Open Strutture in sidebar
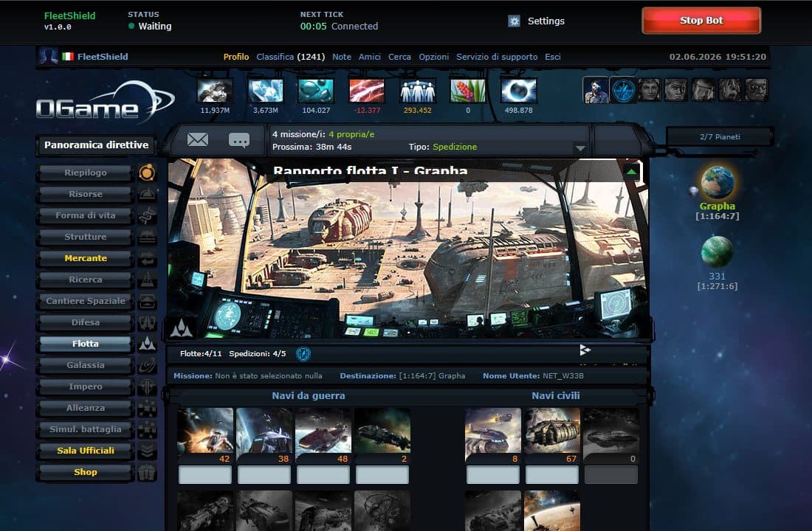 (86, 237)
